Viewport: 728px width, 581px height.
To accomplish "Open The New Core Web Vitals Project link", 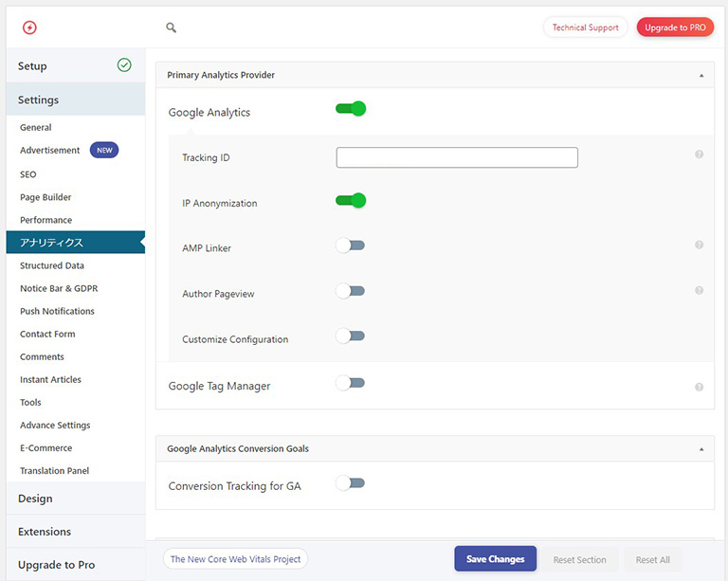I will [x=235, y=559].
